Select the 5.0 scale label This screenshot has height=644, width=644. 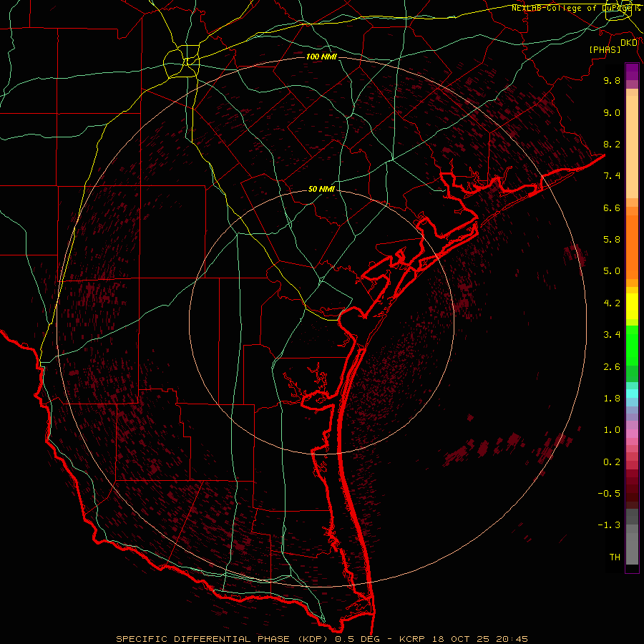pos(612,271)
